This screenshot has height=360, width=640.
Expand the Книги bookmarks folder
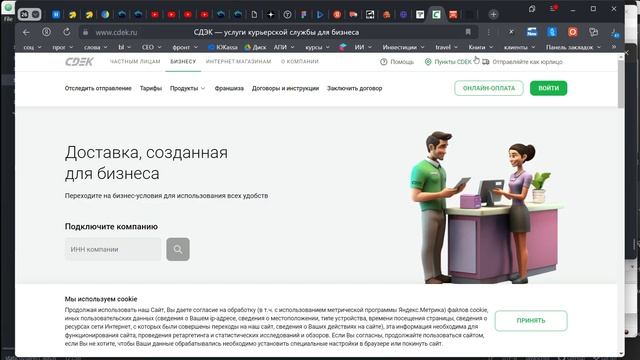480,47
